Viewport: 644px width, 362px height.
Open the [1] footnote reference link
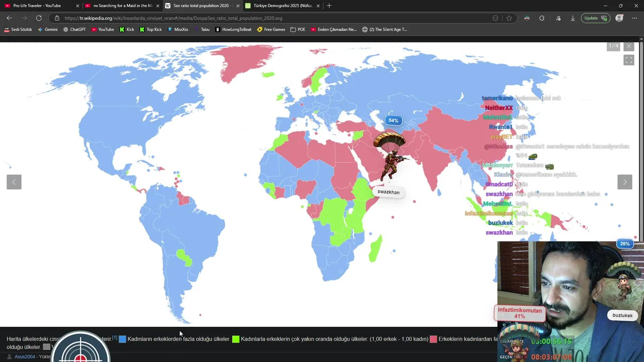115,338
